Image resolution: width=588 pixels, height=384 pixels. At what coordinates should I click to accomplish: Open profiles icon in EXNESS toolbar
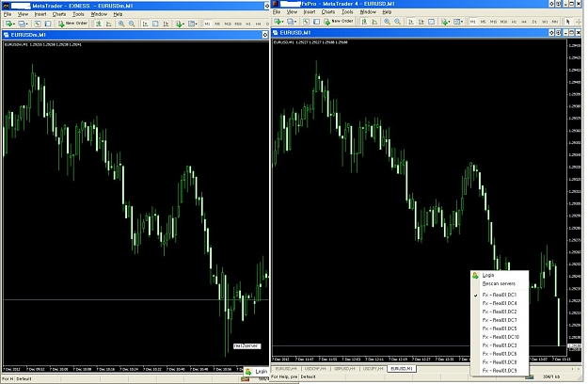coord(22,24)
